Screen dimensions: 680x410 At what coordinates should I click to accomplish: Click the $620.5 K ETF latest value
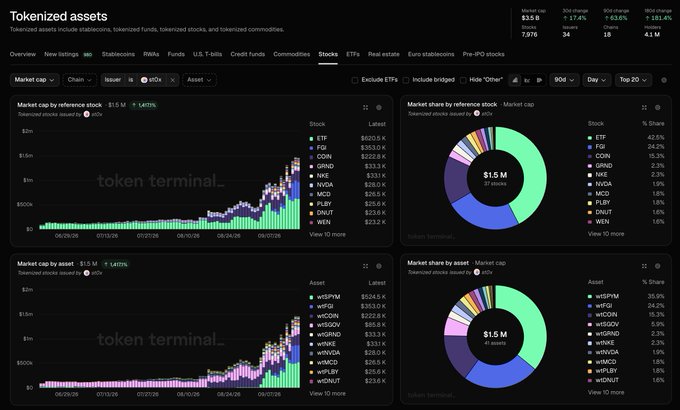[x=373, y=138]
